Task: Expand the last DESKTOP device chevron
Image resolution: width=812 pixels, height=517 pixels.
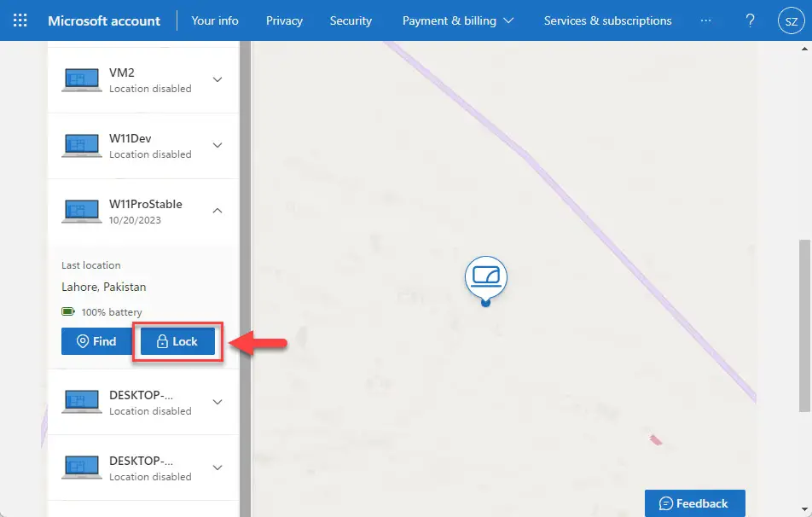Action: (x=217, y=468)
